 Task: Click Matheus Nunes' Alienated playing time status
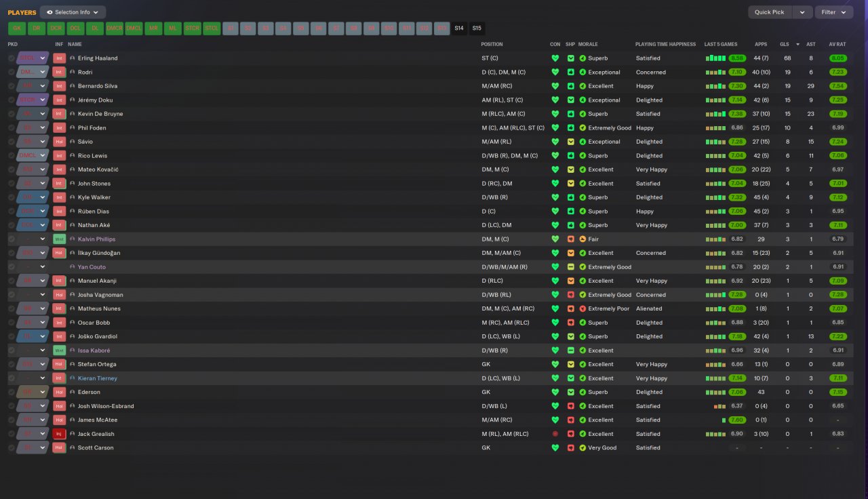click(649, 308)
